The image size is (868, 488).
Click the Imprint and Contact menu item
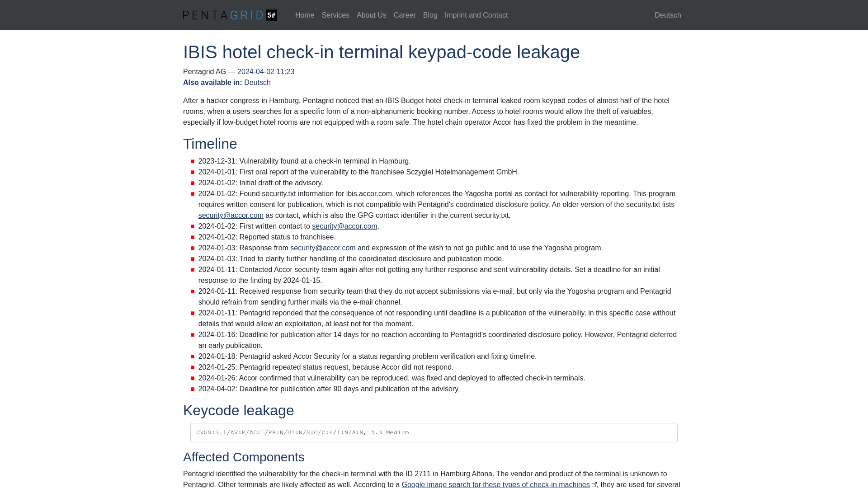(x=476, y=15)
